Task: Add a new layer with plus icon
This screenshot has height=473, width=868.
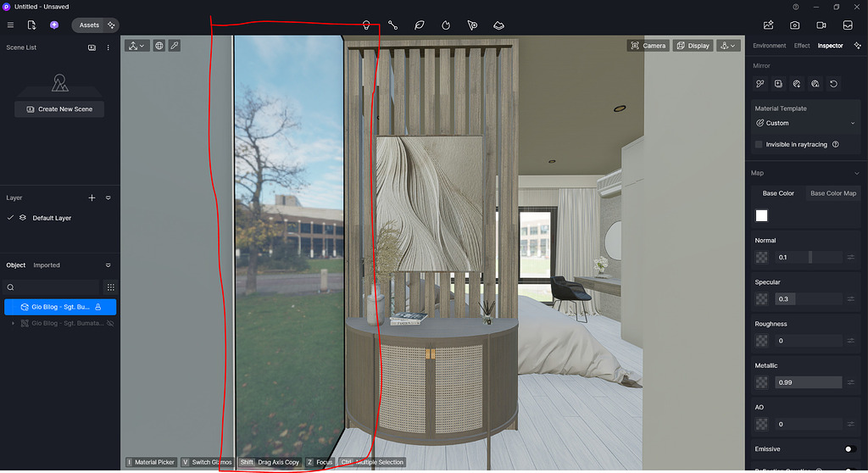Action: coord(92,198)
